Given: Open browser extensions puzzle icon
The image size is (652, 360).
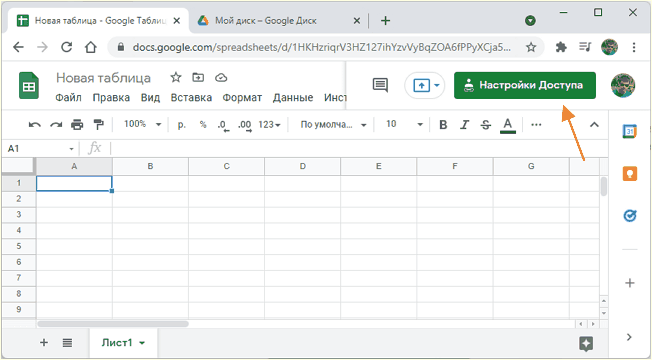Looking at the screenshot, I should coord(561,47).
